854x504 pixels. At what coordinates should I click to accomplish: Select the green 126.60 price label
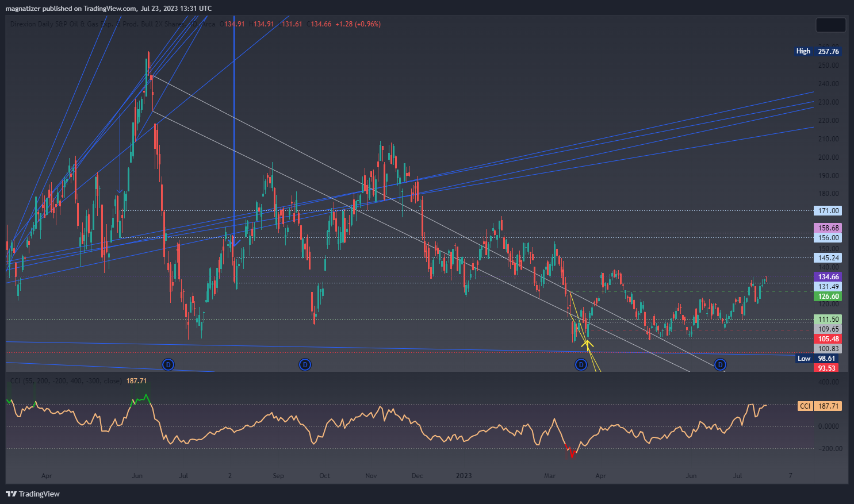tap(828, 297)
